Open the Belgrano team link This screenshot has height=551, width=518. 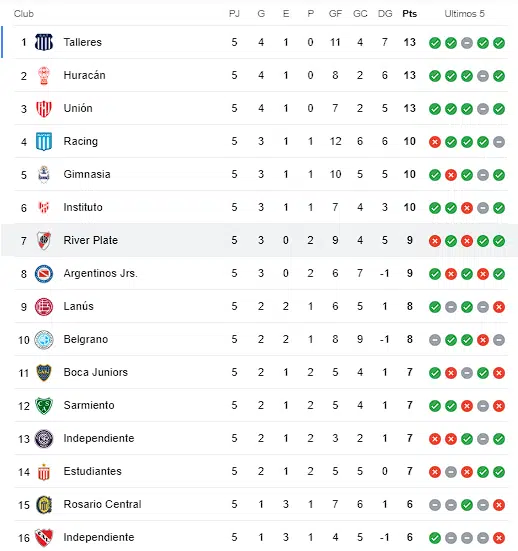click(x=86, y=339)
